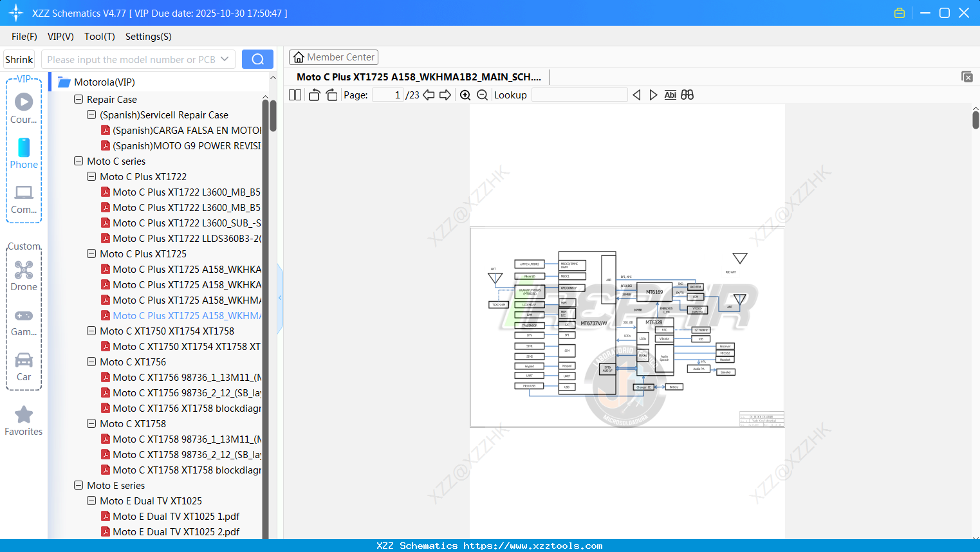Image resolution: width=980 pixels, height=552 pixels.
Task: Open Moto E Dual TV XT1025 1.pdf
Action: [x=171, y=517]
